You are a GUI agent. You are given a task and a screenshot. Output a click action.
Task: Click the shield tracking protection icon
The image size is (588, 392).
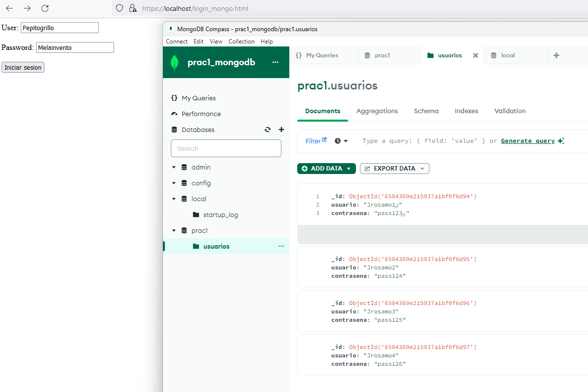pos(119,8)
